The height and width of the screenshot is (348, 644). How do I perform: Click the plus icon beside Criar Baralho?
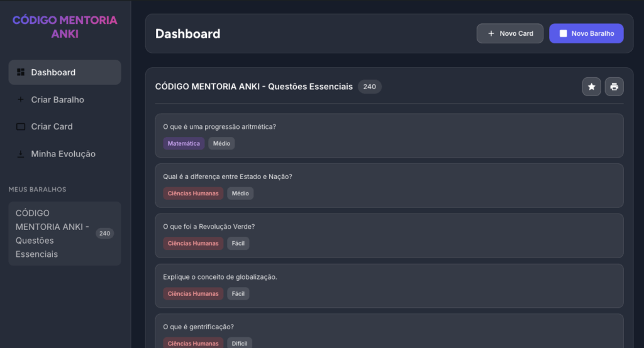[21, 99]
